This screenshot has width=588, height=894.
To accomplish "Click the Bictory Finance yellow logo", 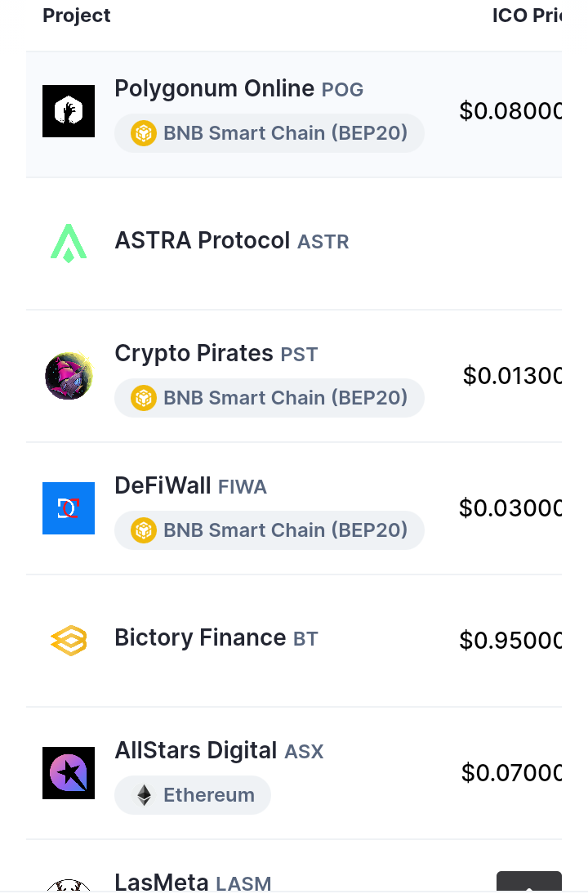I will (69, 641).
